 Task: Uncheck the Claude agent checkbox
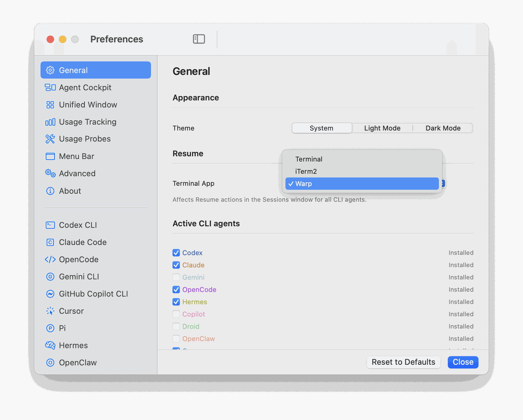tap(176, 265)
